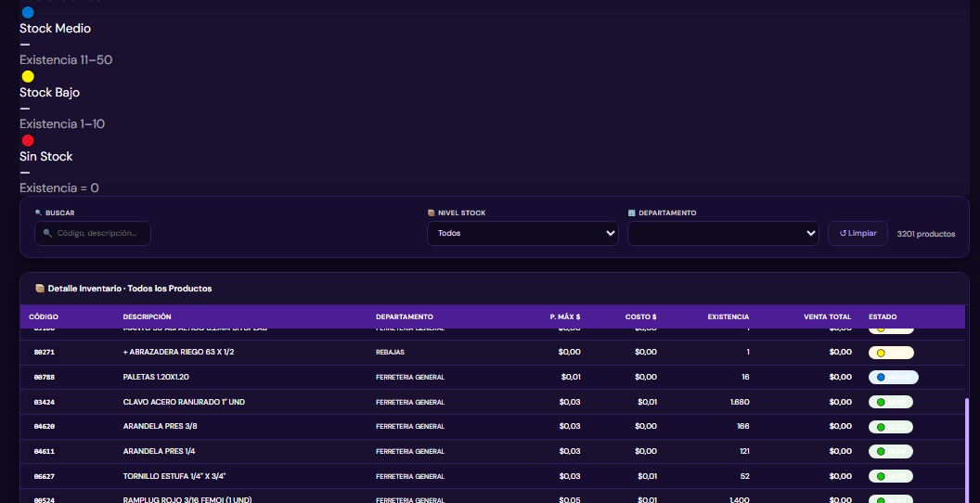Viewport: 980px width, 503px height.
Task: Click 'TORNILLO ESTUFA 1/4" X 3/4"' description
Action: pyautogui.click(x=174, y=476)
